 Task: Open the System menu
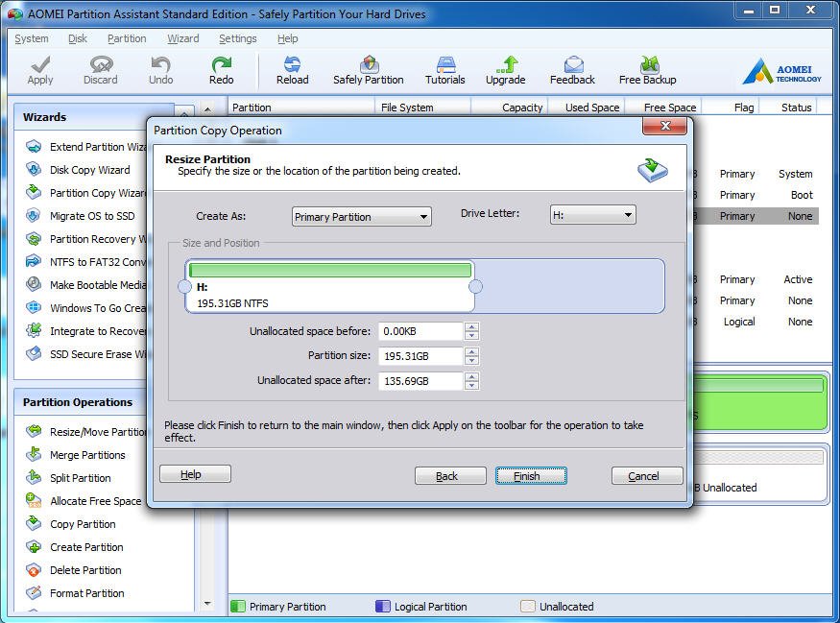[x=32, y=38]
